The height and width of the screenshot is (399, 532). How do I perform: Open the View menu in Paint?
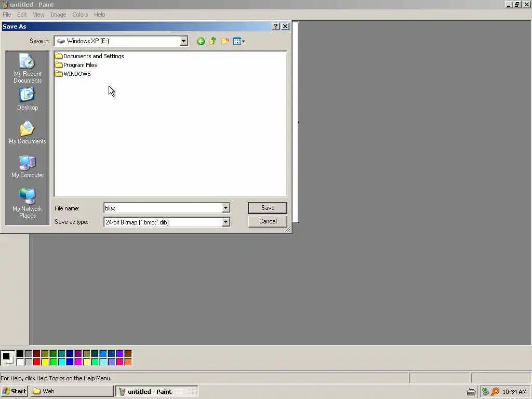point(38,15)
